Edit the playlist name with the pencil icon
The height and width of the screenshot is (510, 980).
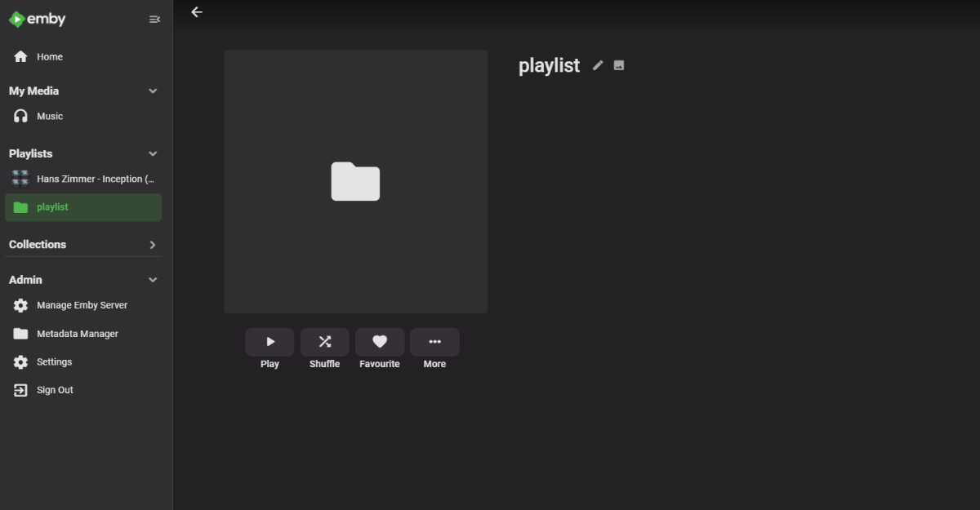(597, 64)
